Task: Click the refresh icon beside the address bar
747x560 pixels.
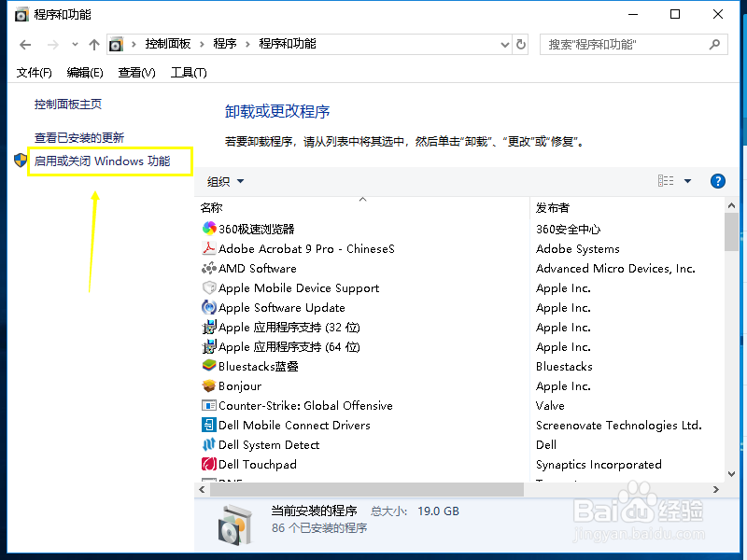Action: (x=521, y=44)
